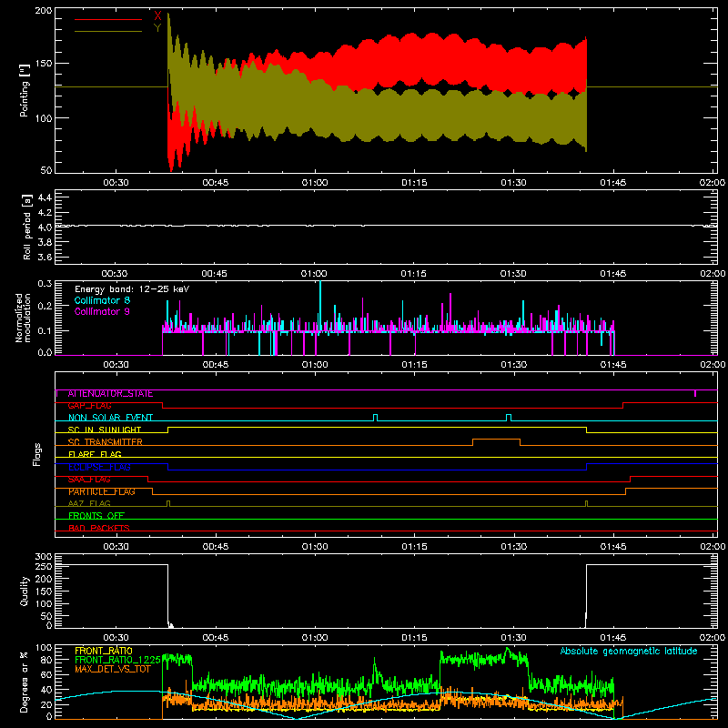Click the SC_IN_SUNLIGHT flag label

pyautogui.click(x=105, y=430)
